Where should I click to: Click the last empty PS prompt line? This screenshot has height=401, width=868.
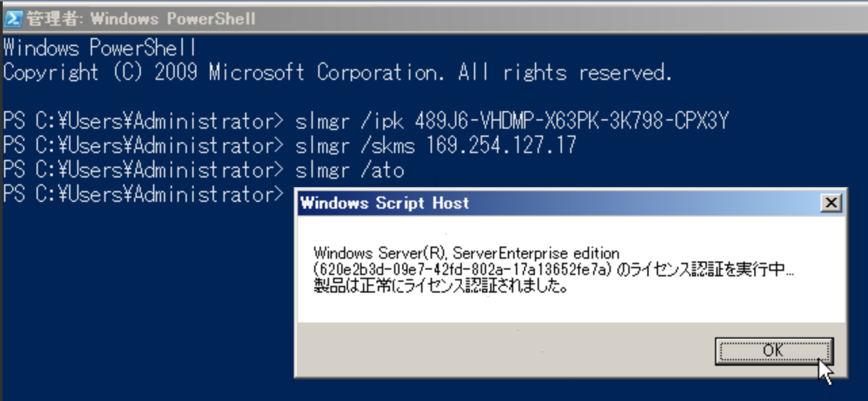[142, 194]
